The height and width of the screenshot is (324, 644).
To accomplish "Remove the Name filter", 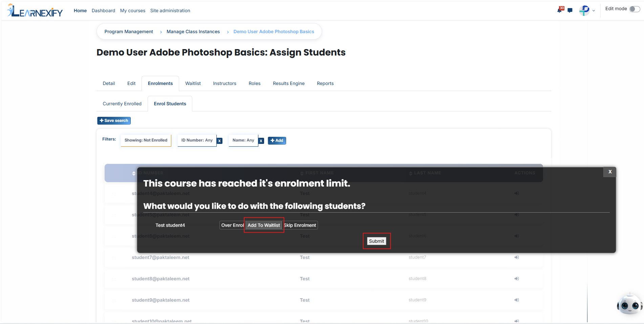I will 261,141.
